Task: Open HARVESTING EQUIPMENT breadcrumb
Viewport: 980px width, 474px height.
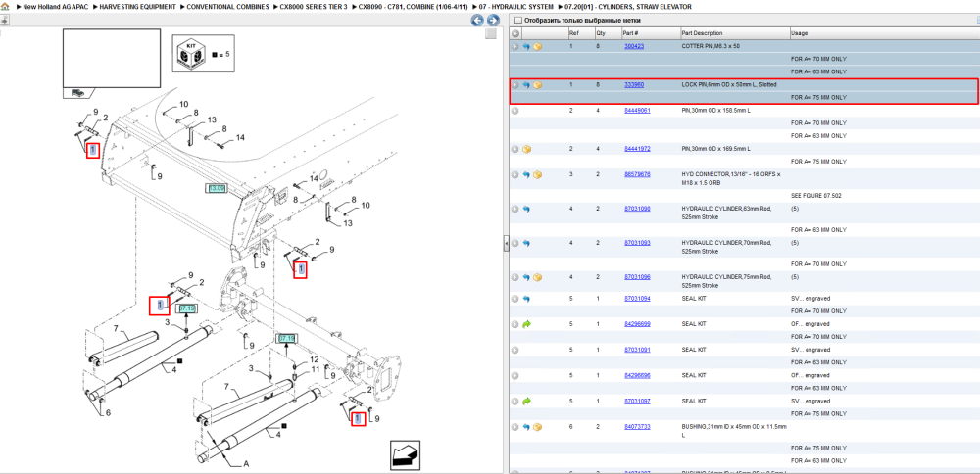Action: tap(136, 6)
